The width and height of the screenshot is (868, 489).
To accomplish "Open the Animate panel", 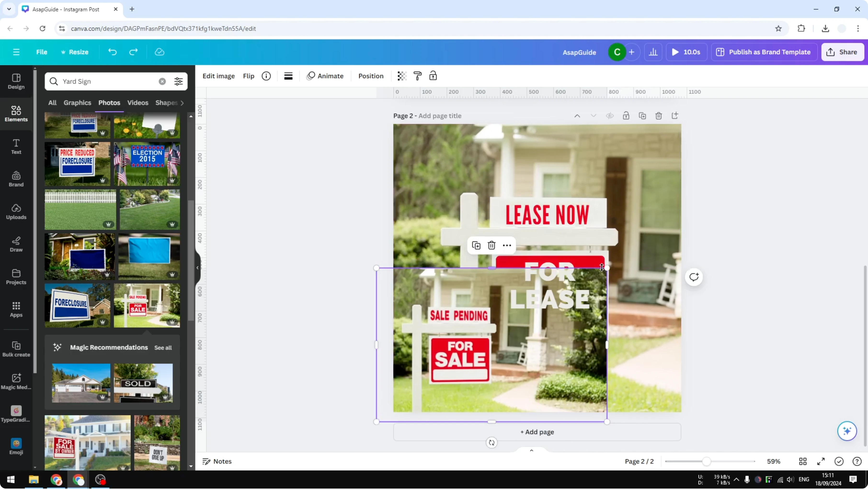I will coord(325,76).
